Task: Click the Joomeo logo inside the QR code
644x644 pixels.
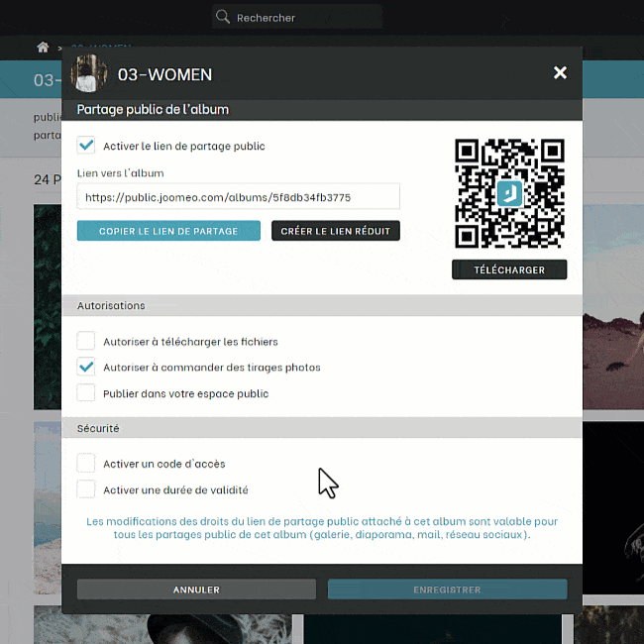Action: coord(509,193)
